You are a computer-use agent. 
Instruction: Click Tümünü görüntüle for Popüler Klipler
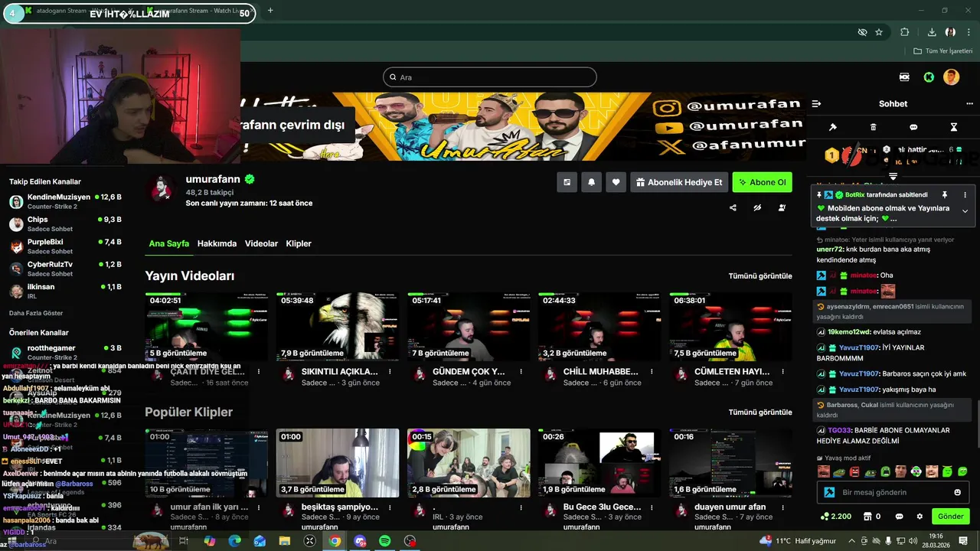pos(760,412)
